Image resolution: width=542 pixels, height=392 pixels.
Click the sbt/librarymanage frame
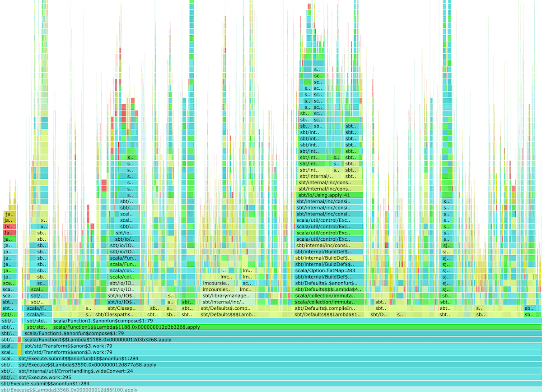(x=226, y=295)
